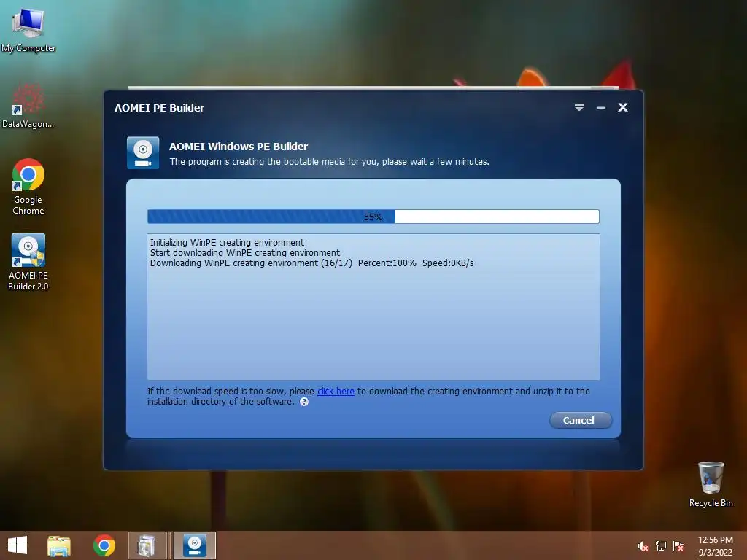
Task: Open Chrome from the taskbar
Action: [104, 545]
